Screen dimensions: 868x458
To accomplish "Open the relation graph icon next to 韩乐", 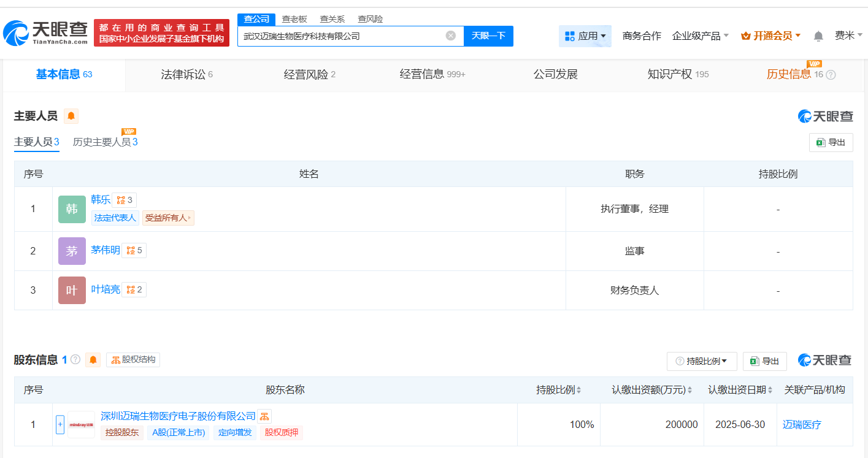I will pos(125,200).
